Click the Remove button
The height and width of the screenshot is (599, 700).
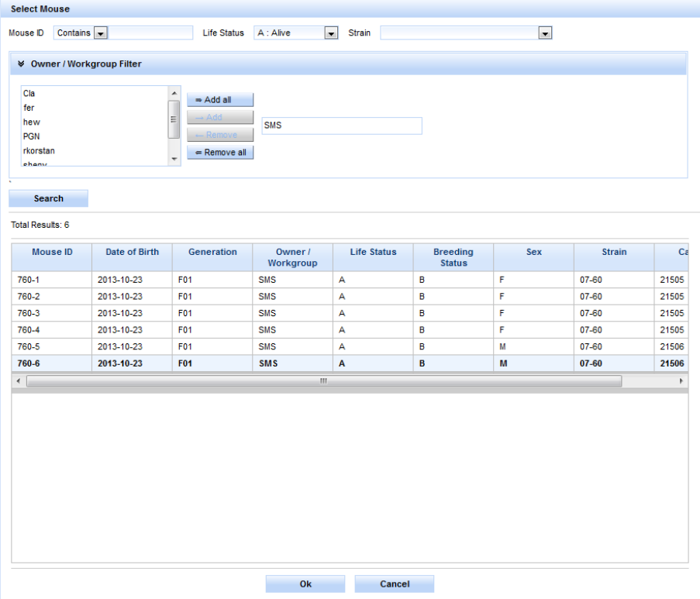tap(220, 135)
